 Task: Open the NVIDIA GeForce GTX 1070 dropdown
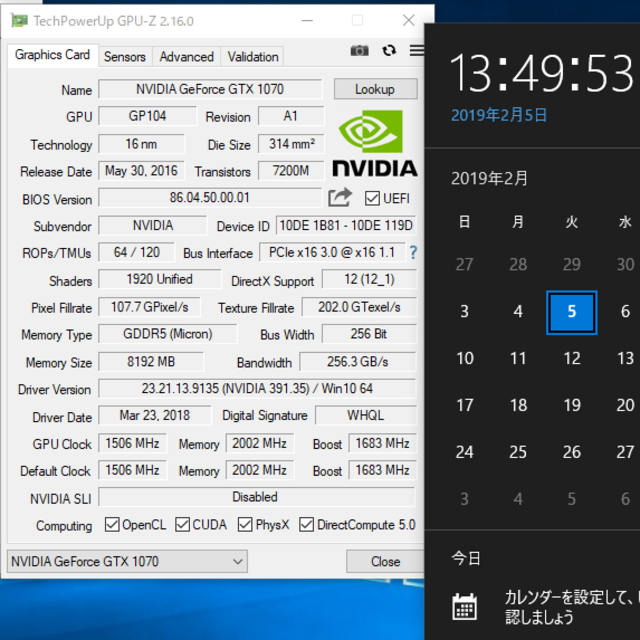tap(127, 562)
